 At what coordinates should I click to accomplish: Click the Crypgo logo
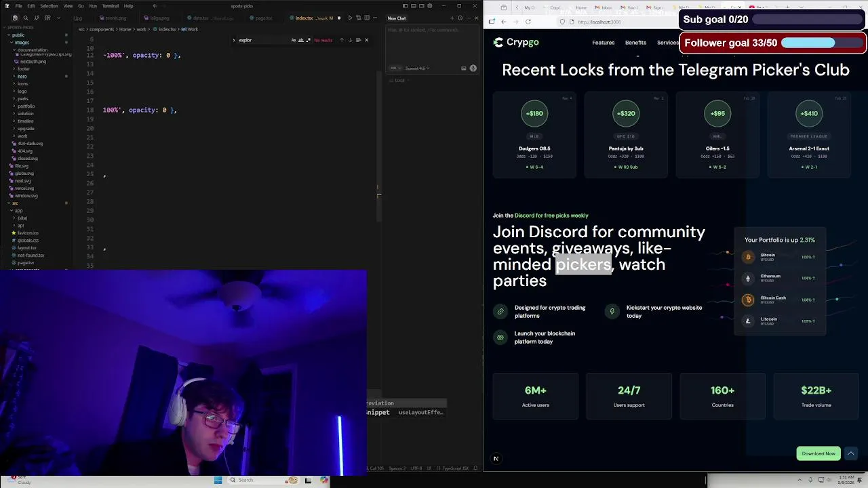click(516, 42)
